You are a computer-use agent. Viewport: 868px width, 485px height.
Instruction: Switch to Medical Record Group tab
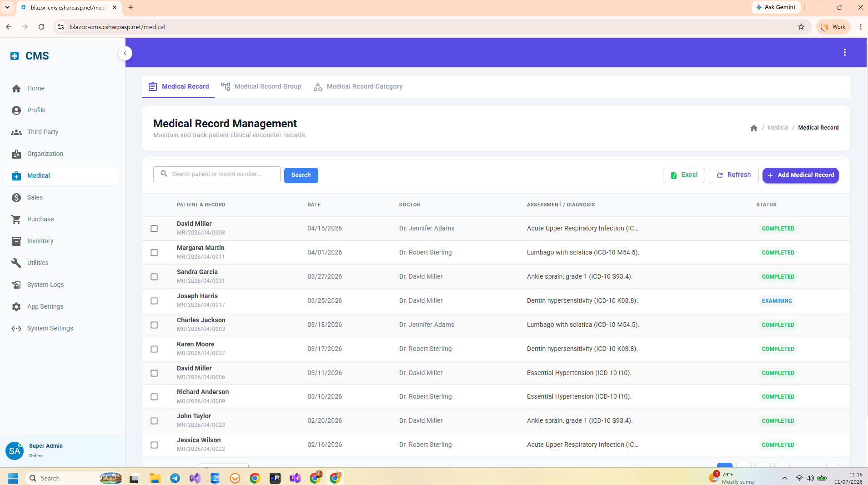click(x=261, y=86)
